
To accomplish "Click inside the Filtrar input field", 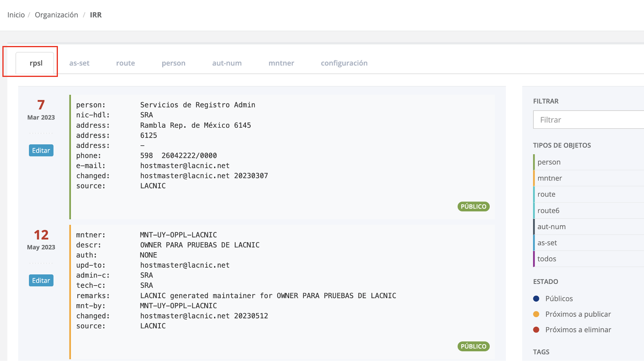I will 588,120.
